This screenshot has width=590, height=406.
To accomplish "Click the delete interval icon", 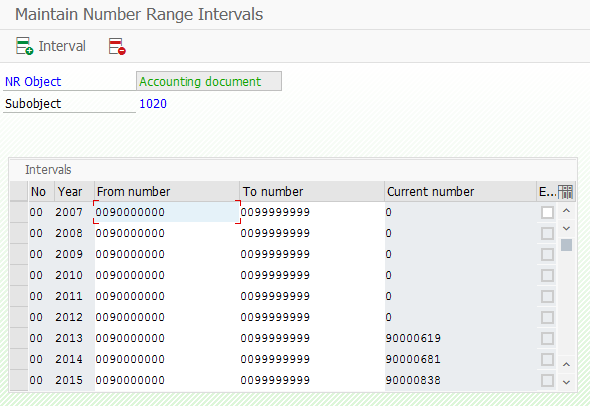I will pyautogui.click(x=117, y=46).
